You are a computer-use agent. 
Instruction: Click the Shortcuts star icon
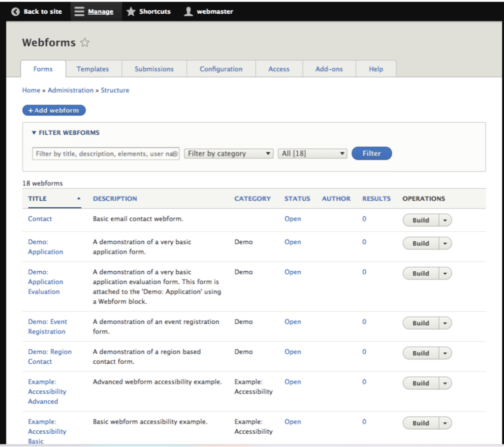tap(130, 11)
